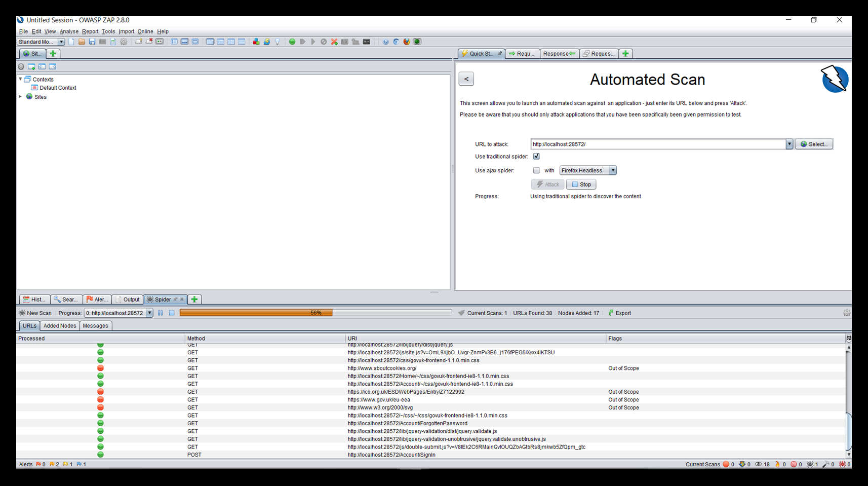The height and width of the screenshot is (486, 868).
Task: Click the Open Session folder icon
Action: point(82,42)
